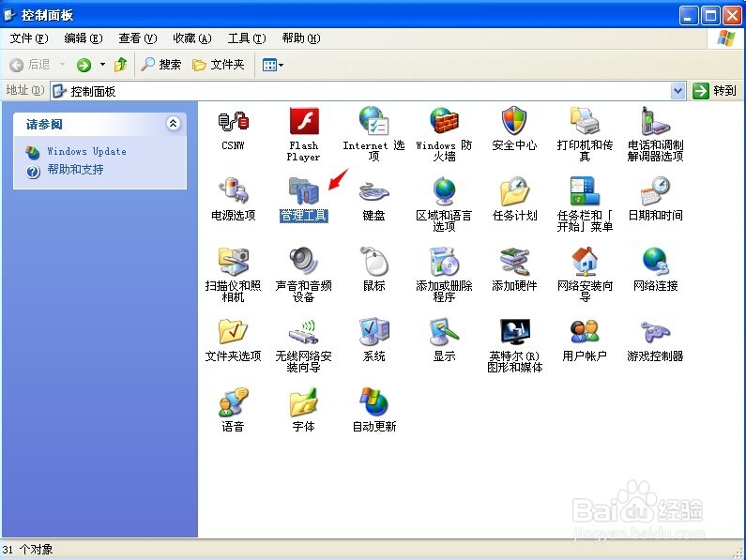Open the views dropdown button
Screen dimensions: 746x560
tap(273, 65)
